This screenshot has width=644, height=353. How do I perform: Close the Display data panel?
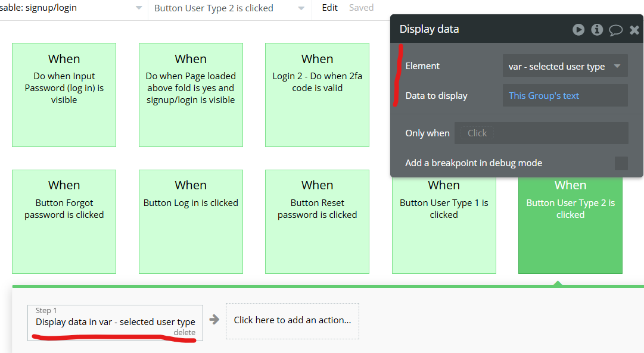(x=634, y=30)
